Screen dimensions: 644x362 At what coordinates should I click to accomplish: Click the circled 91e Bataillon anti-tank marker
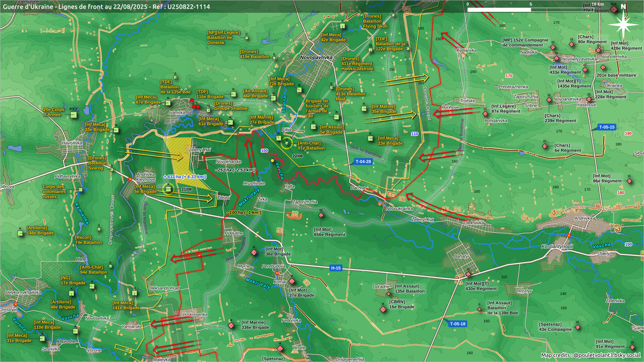[287, 143]
